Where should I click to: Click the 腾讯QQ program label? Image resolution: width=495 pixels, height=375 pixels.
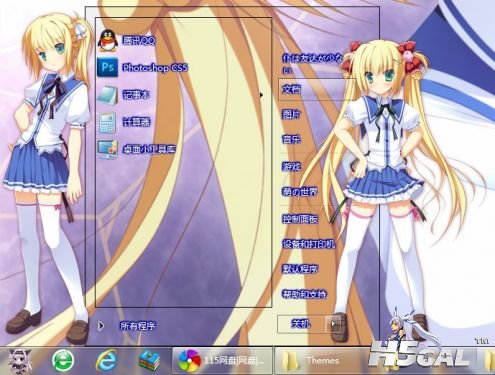pos(139,41)
